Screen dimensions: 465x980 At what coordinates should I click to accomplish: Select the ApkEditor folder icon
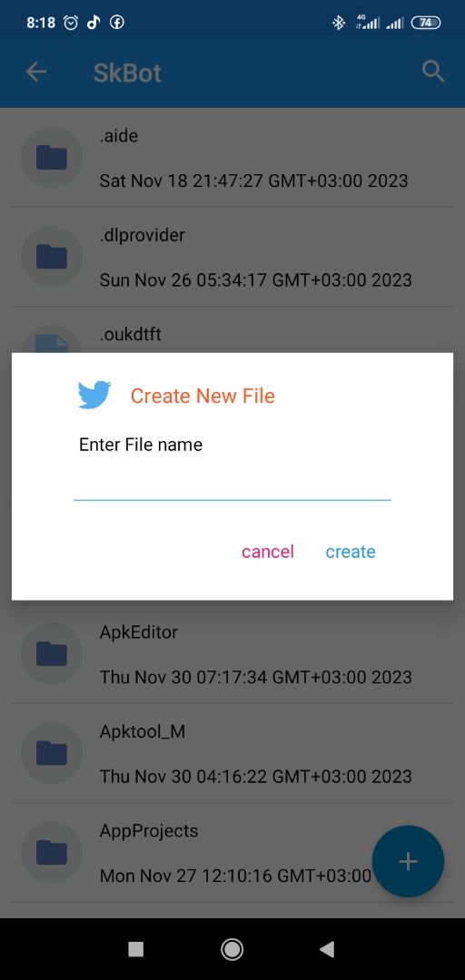52,653
